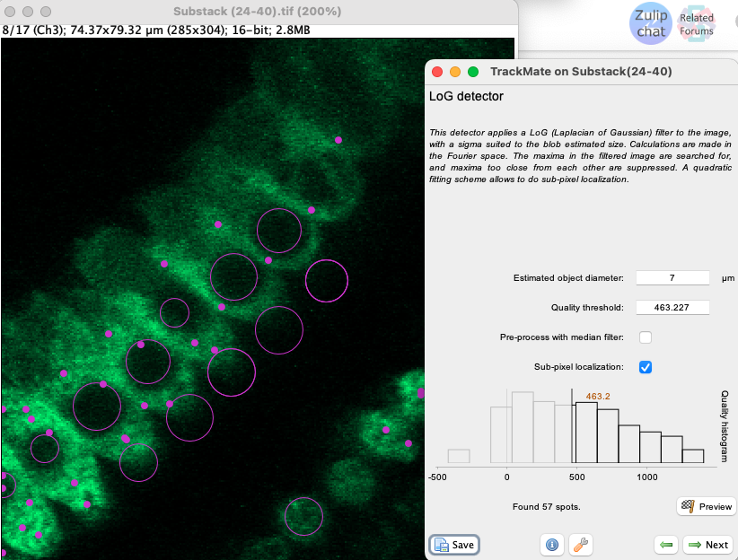The width and height of the screenshot is (738, 560).
Task: Select a magenta spot circle in the image
Action: (279, 231)
